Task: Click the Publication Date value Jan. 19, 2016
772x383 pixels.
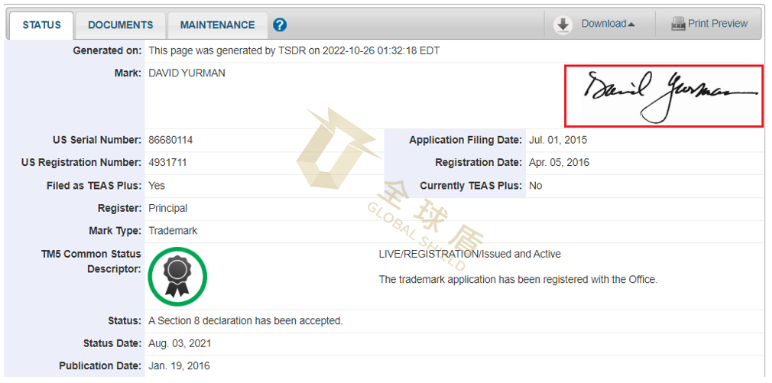Action: (x=179, y=366)
